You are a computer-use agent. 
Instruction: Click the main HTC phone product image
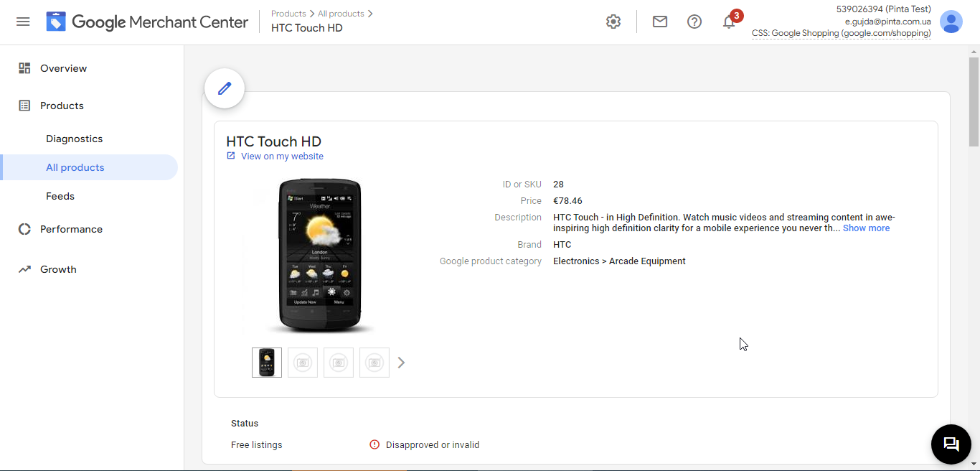click(x=320, y=256)
